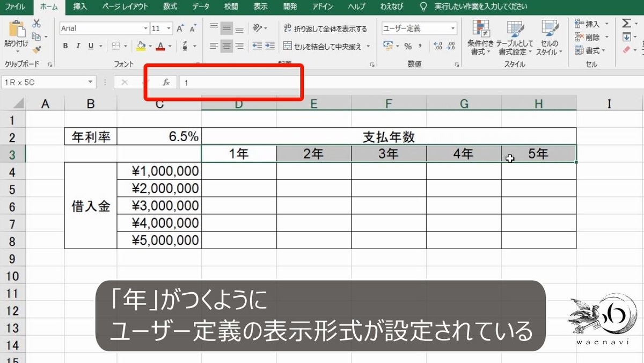Apply the red font color A
Viewport: 644px width, 363px height.
coord(160,46)
